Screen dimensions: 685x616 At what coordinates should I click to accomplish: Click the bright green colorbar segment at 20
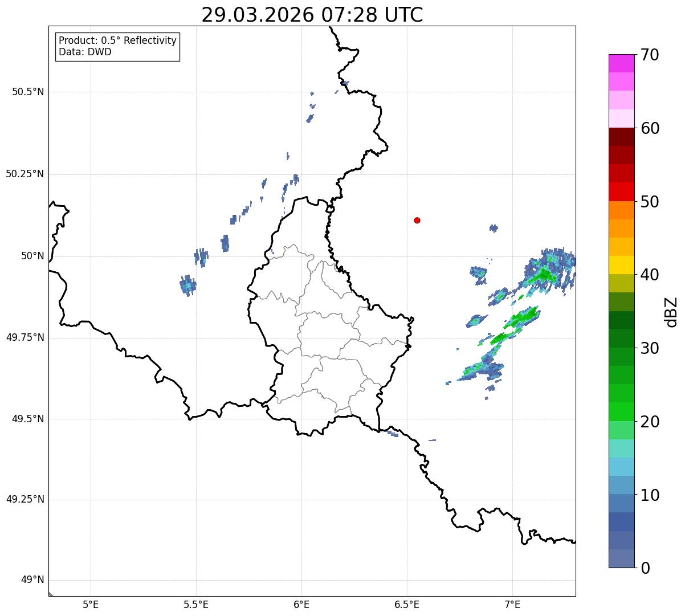point(621,412)
